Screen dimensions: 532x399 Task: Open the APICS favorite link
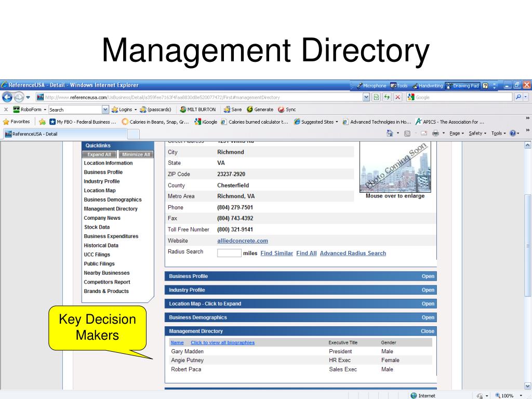pos(450,122)
